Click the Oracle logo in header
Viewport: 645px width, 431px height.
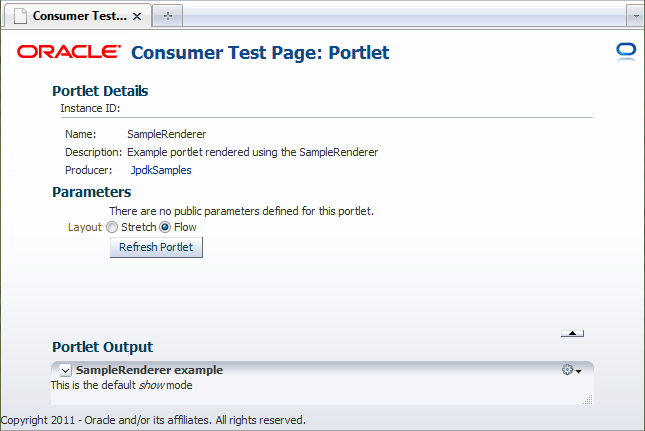(x=69, y=52)
